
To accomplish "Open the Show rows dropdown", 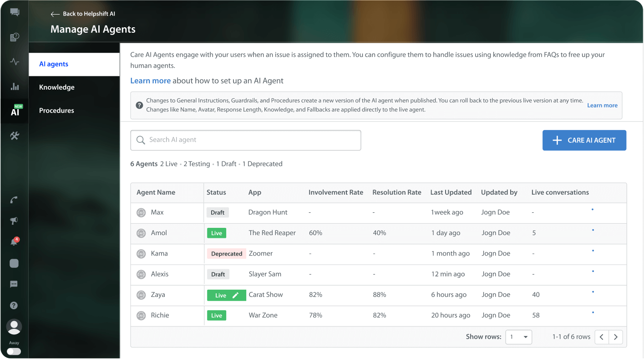I will pyautogui.click(x=518, y=337).
